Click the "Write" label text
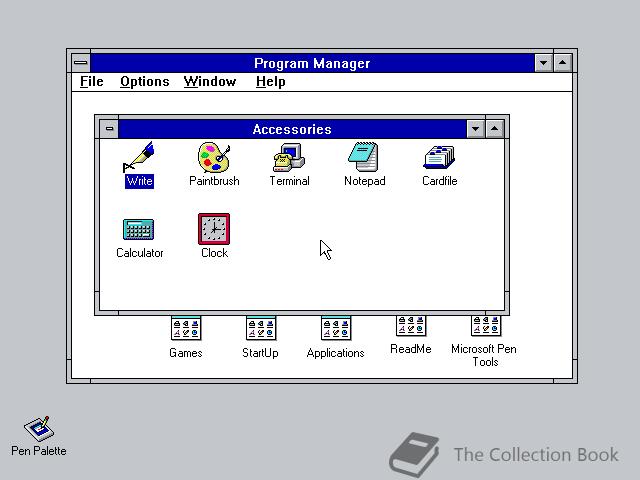 140,181
